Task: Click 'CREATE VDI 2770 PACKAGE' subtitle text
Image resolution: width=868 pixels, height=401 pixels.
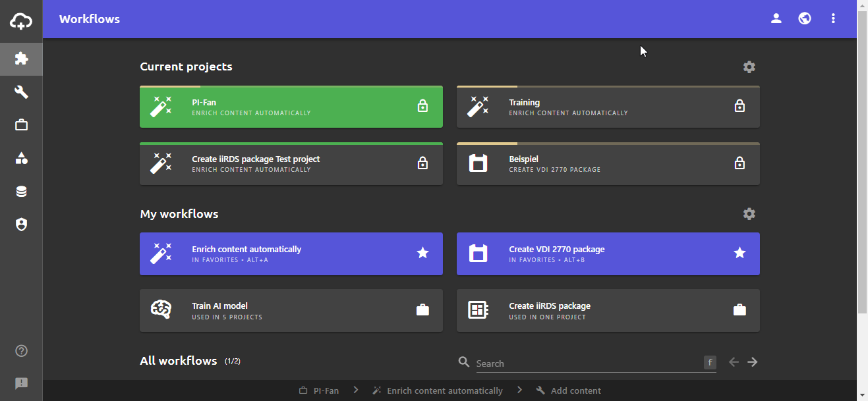Action: pyautogui.click(x=555, y=170)
